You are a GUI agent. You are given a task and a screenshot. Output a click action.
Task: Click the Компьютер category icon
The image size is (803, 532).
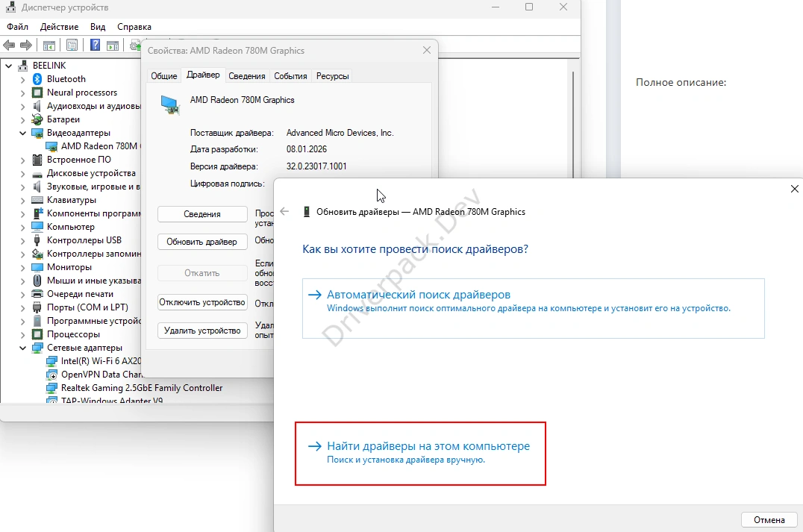pyautogui.click(x=37, y=227)
